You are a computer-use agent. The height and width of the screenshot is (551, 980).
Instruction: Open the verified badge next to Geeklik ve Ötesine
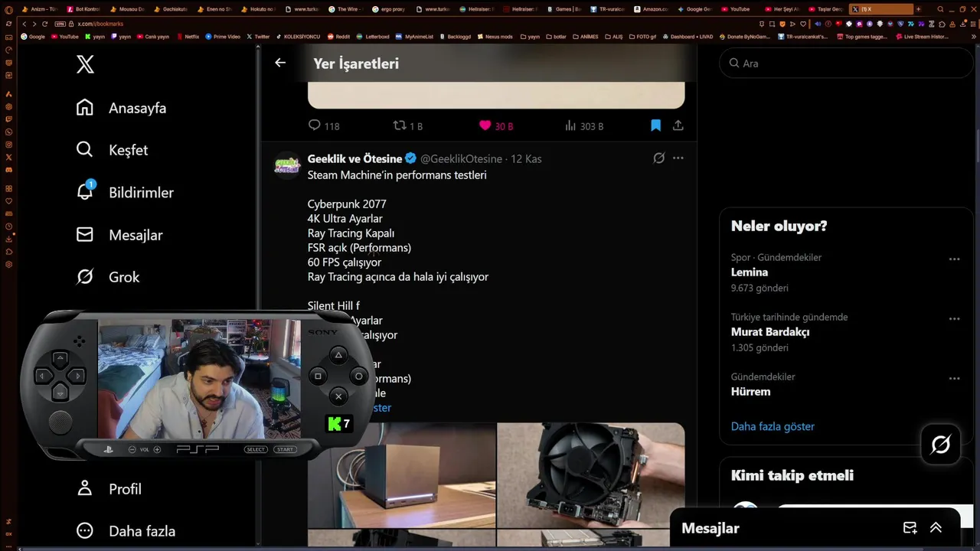411,158
